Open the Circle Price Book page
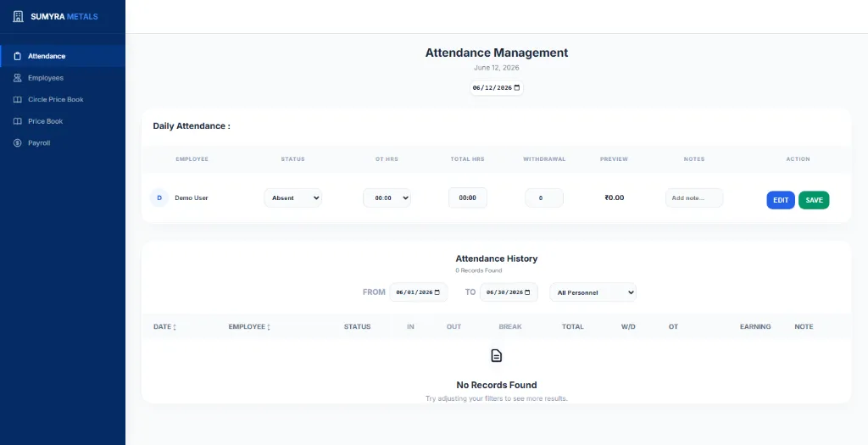 click(63, 100)
